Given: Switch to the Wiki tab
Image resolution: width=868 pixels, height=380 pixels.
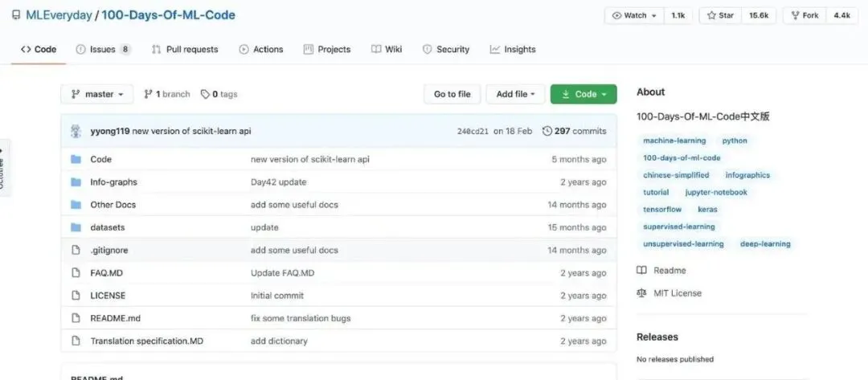Looking at the screenshot, I should click(x=387, y=49).
